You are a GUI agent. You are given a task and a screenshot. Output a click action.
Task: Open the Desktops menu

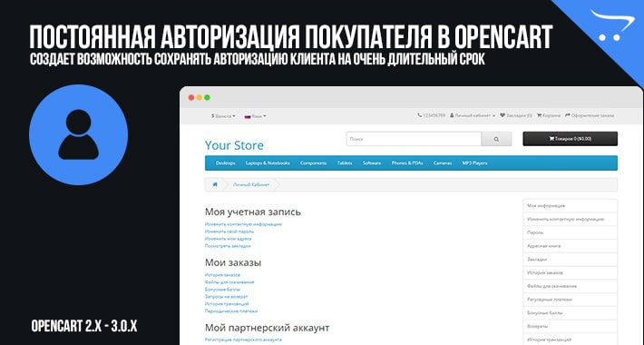tap(226, 163)
